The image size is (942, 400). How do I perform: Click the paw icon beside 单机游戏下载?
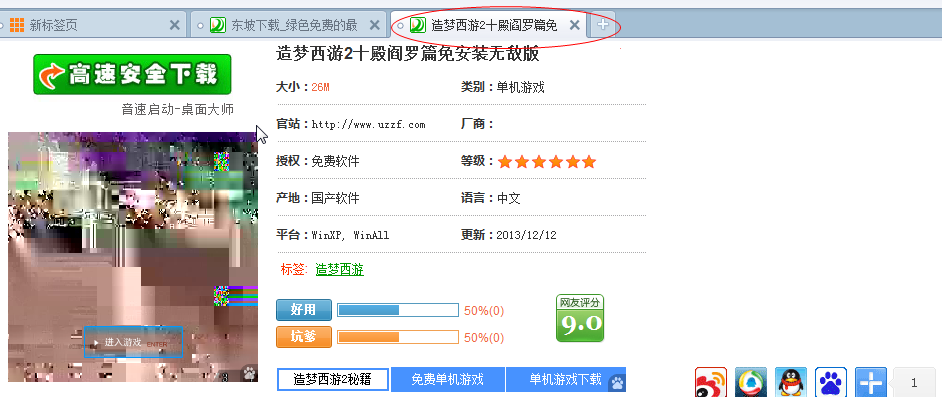pyautogui.click(x=617, y=383)
